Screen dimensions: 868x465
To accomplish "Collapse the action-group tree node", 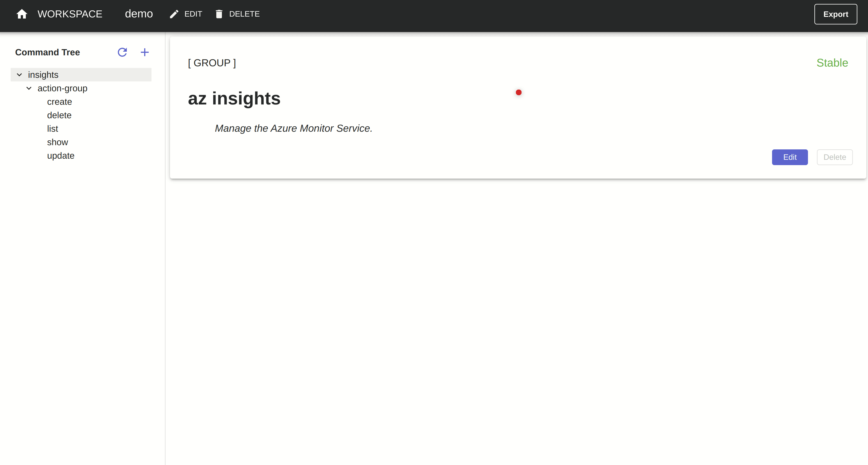I will point(30,88).
